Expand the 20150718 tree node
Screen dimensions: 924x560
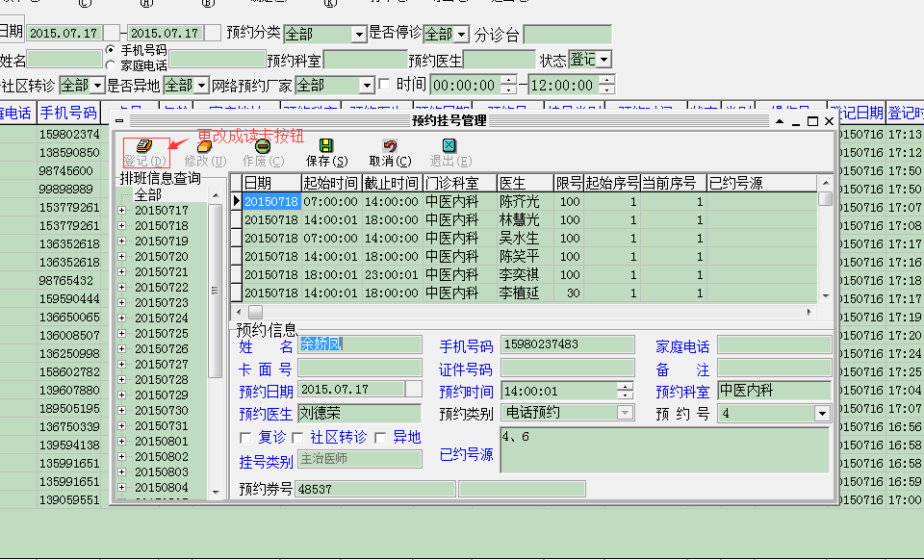[x=122, y=225]
